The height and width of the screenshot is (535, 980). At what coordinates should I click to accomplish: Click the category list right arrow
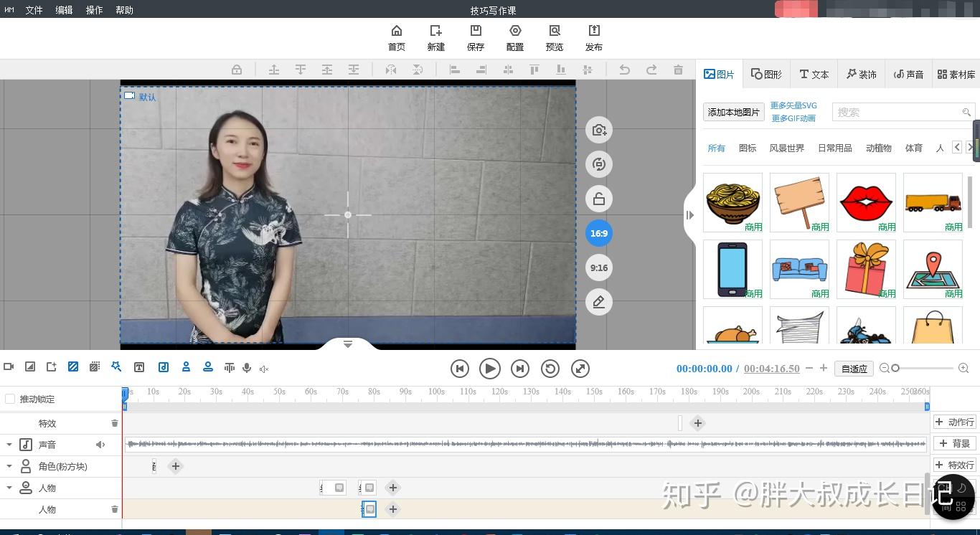pos(970,147)
